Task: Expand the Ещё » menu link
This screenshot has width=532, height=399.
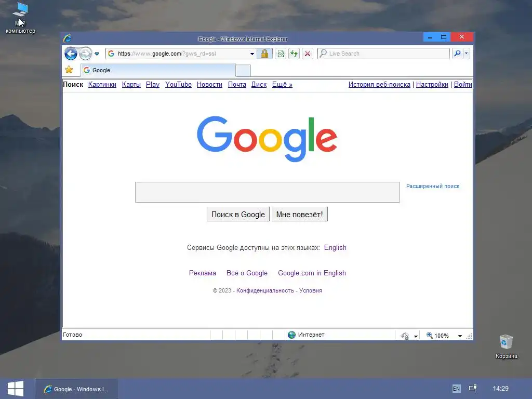Action: tap(282, 85)
